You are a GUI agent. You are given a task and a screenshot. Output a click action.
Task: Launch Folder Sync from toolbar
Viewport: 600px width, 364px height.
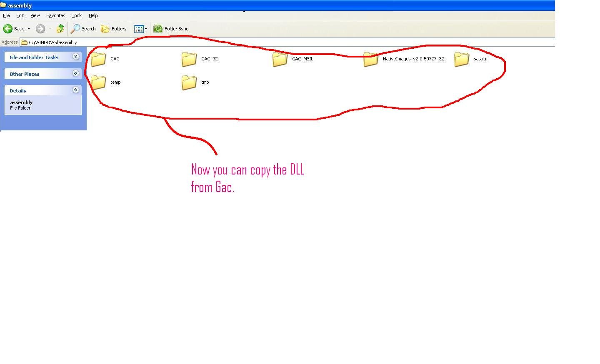tap(171, 29)
